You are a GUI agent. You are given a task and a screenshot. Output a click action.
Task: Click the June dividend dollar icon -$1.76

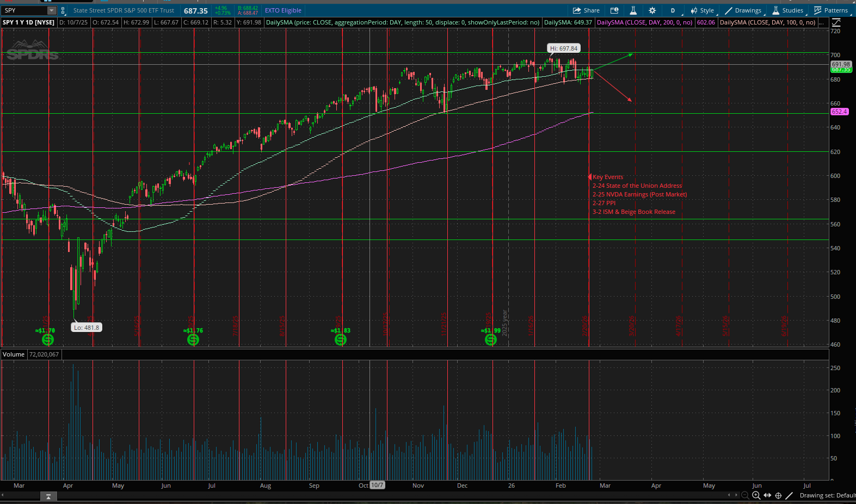coord(193,340)
